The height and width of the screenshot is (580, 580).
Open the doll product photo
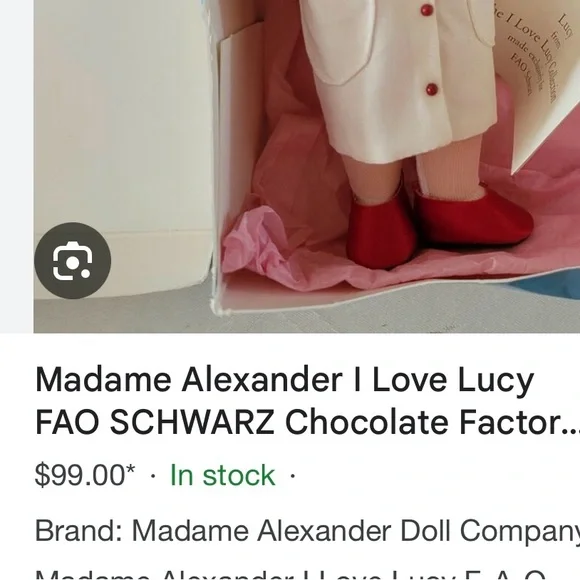pos(307,166)
